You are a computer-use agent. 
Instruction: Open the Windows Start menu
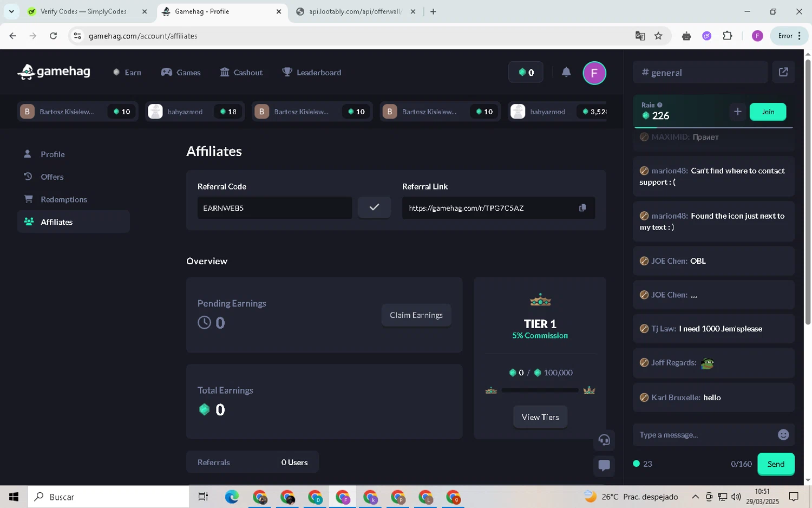14,497
